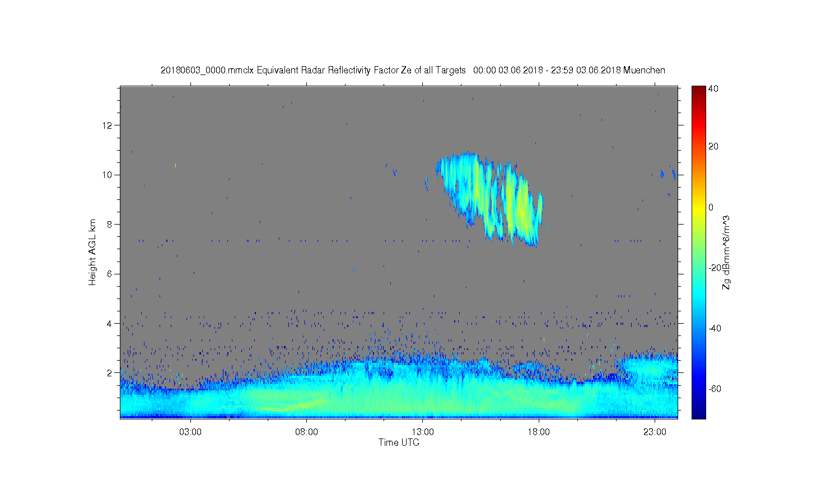
Task: Click the '18:00' time tick label
Action: tap(539, 432)
